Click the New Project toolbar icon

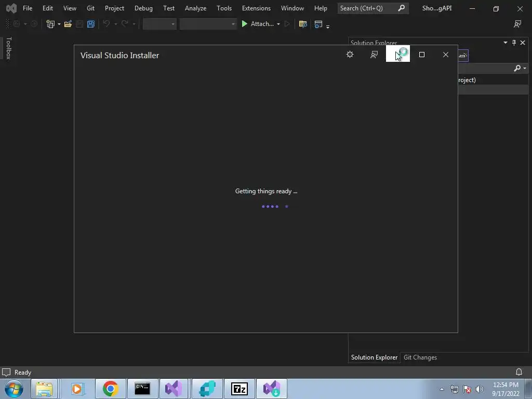pyautogui.click(x=50, y=24)
